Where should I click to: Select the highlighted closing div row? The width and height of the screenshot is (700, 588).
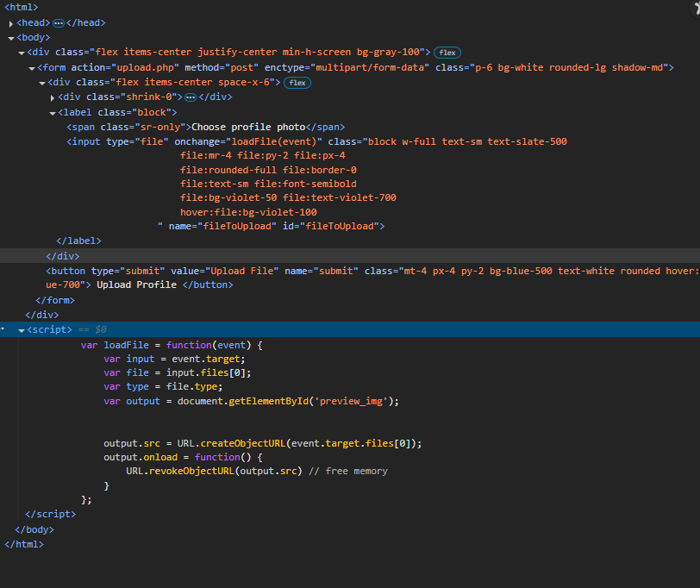click(350, 256)
